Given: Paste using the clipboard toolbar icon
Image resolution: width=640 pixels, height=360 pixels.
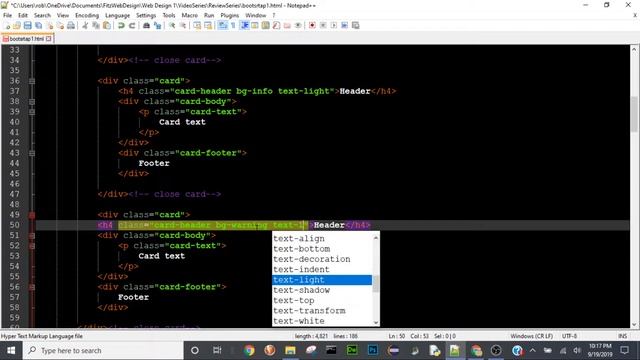Looking at the screenshot, I should (x=107, y=26).
